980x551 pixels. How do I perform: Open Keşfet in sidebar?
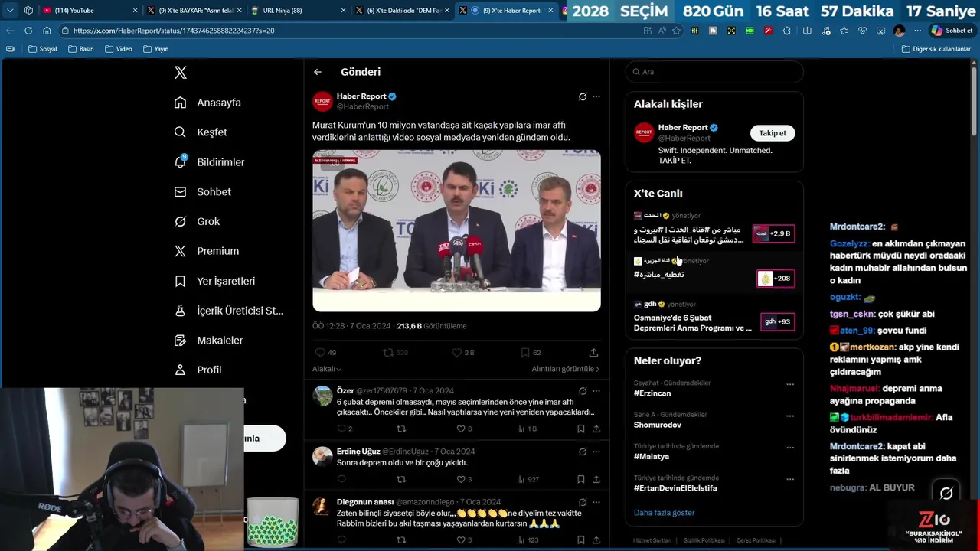tap(201, 132)
